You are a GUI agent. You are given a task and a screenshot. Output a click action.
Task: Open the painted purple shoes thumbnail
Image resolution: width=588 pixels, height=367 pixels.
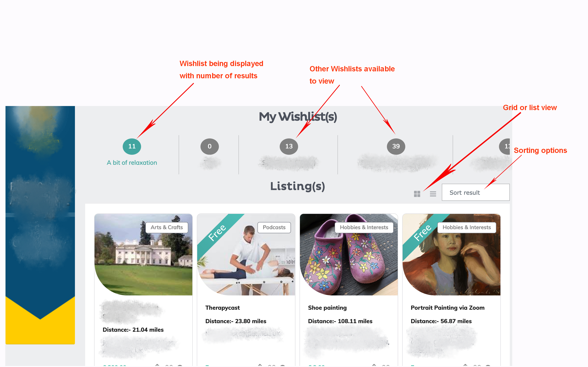click(349, 254)
